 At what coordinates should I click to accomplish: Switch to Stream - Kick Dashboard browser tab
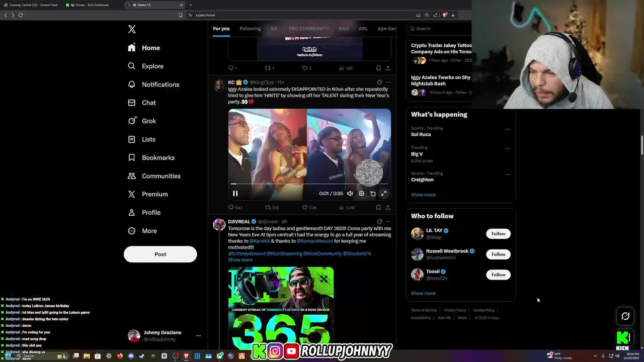pyautogui.click(x=92, y=5)
